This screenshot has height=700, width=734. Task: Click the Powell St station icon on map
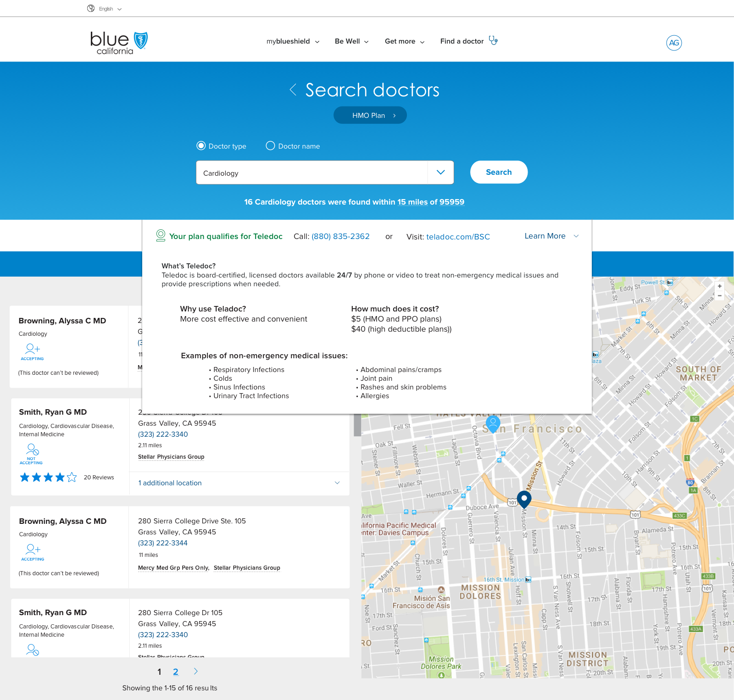pyautogui.click(x=670, y=282)
